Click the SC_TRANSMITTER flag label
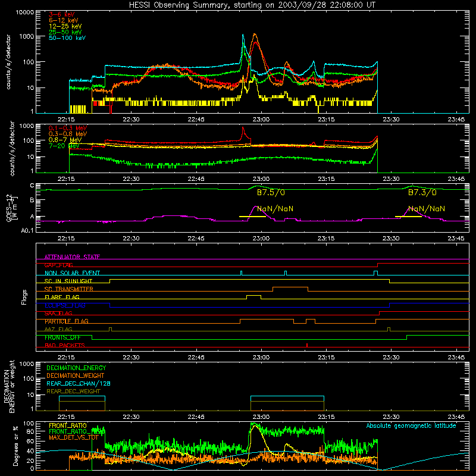 coord(68,289)
